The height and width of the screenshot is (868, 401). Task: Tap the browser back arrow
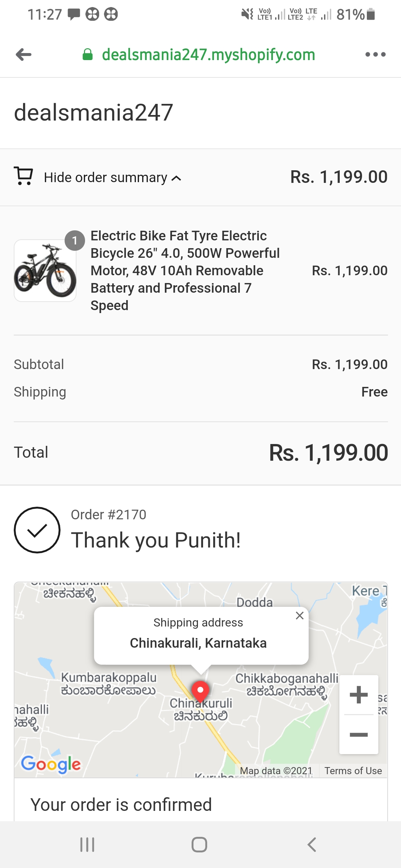click(x=24, y=55)
